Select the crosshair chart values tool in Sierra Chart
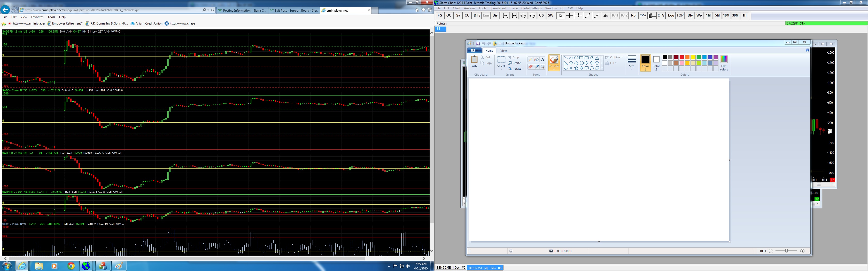868x271 pixels. coord(569,15)
